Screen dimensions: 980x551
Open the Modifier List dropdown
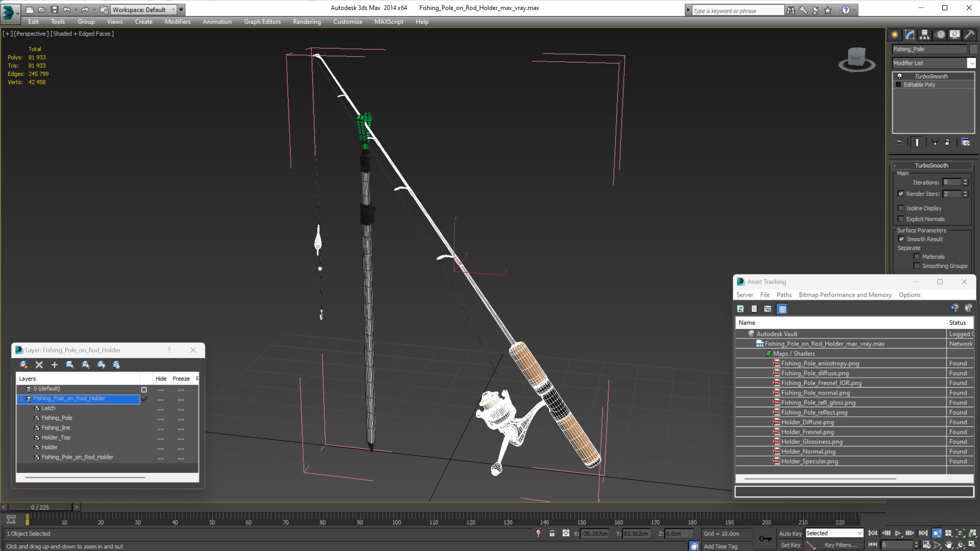pyautogui.click(x=971, y=63)
